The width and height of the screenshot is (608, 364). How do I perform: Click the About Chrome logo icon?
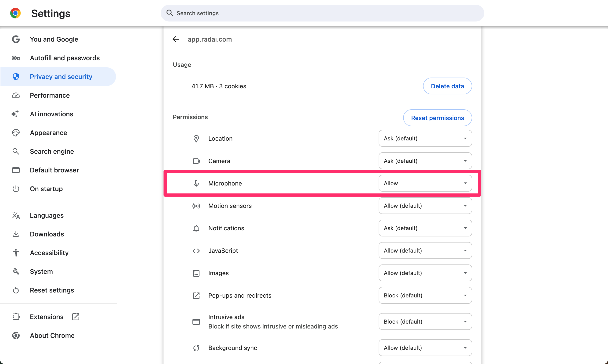(x=16, y=335)
